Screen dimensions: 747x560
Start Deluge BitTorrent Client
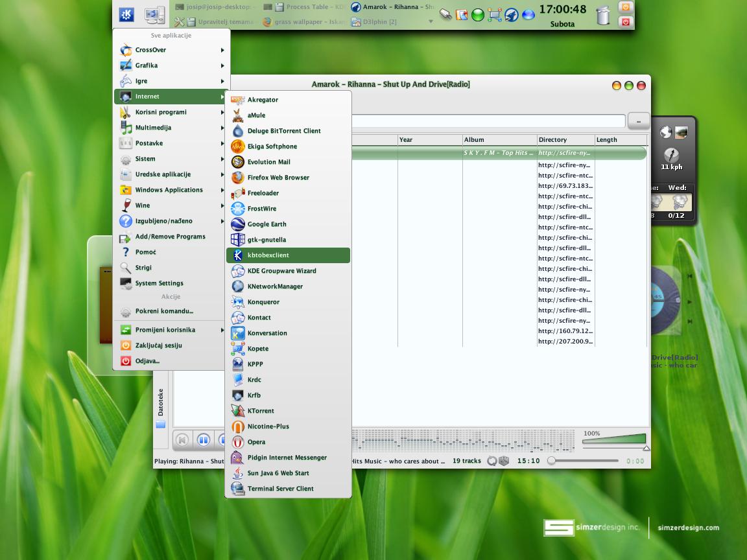point(288,131)
